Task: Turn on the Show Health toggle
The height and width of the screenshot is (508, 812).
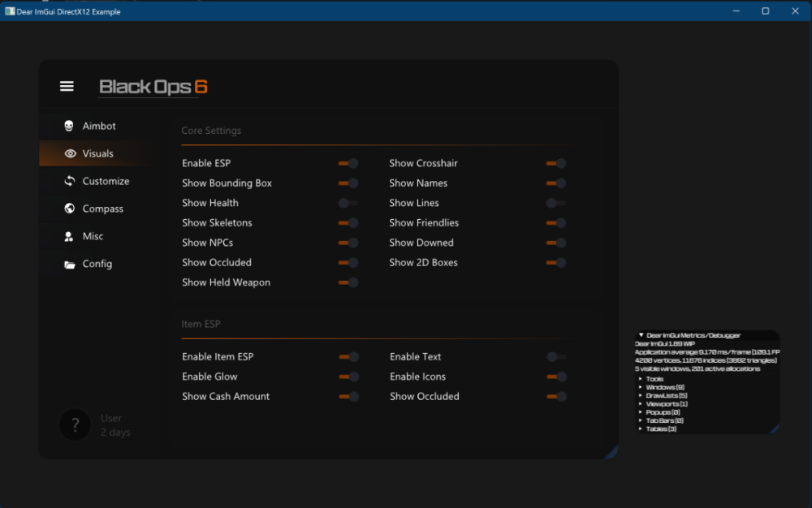Action: coord(348,203)
